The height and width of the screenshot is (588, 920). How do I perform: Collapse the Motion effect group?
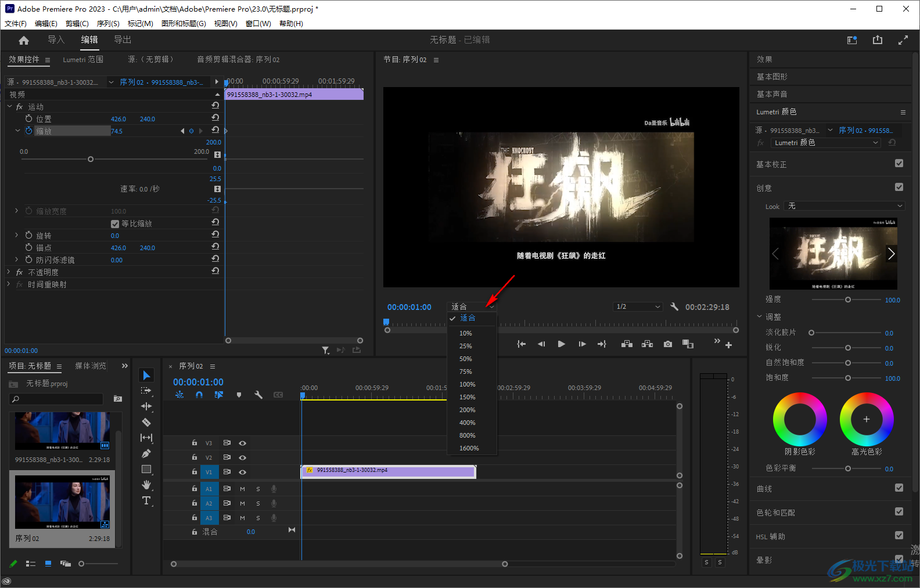9,106
